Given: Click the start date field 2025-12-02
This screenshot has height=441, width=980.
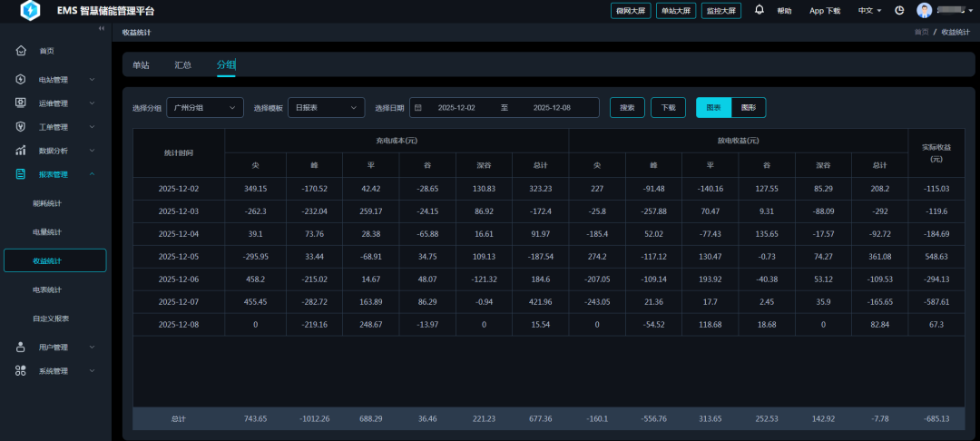Looking at the screenshot, I should (456, 108).
